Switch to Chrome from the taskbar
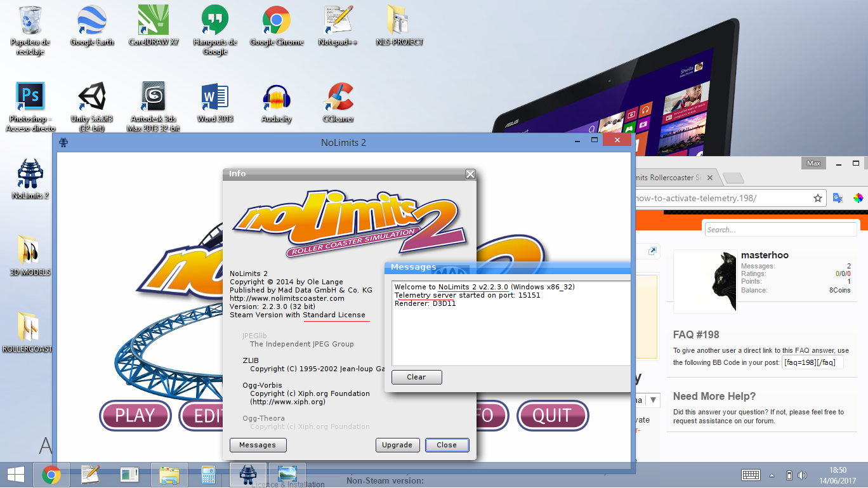Image resolution: width=868 pixels, height=488 pixels. (51, 475)
